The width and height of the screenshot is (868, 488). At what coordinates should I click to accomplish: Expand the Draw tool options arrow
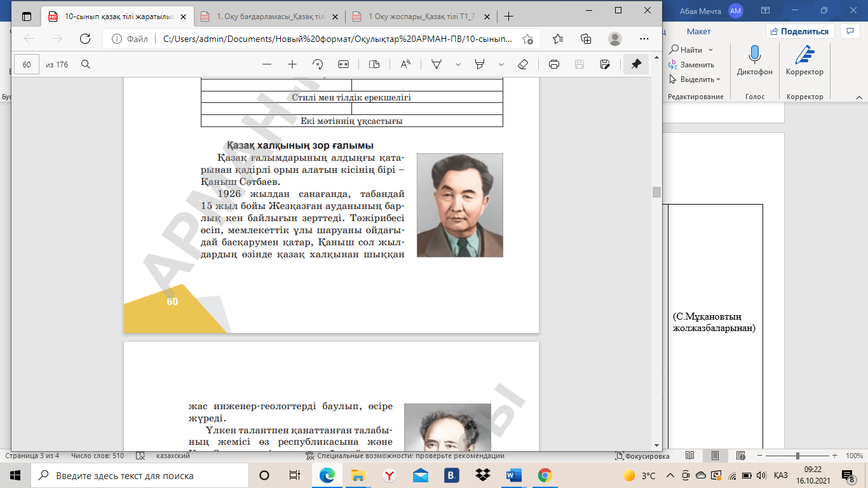pos(458,64)
